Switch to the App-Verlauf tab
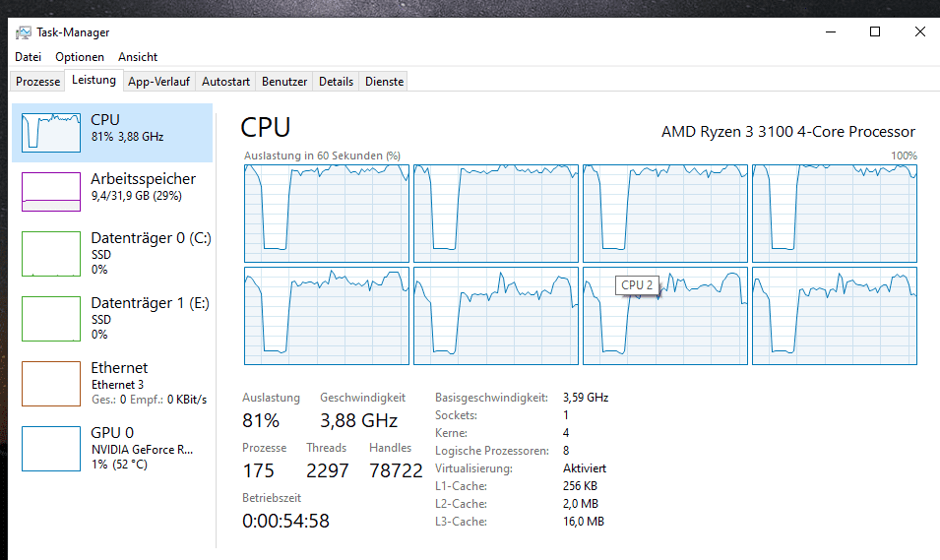This screenshot has height=560, width=940. pos(158,82)
